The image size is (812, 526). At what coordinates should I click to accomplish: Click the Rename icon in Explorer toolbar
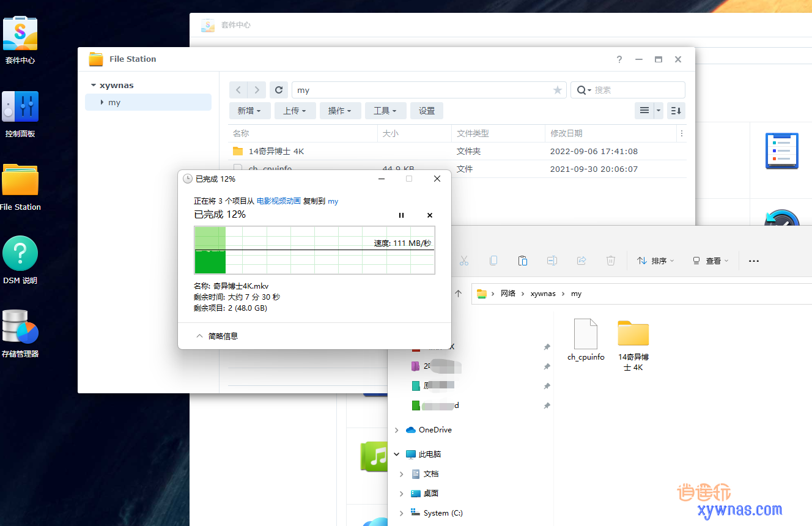[x=552, y=261]
